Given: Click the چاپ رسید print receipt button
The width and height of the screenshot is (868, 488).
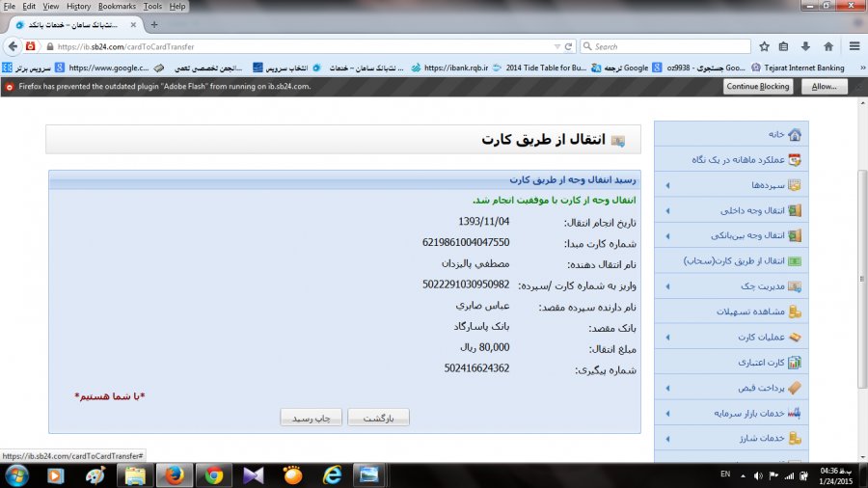Looking at the screenshot, I should [312, 418].
